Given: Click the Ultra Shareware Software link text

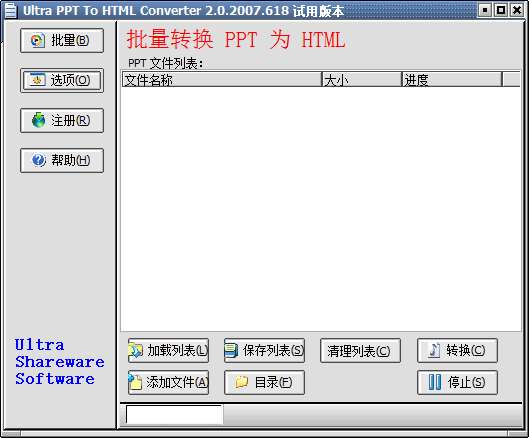Looking at the screenshot, I should tap(59, 362).
